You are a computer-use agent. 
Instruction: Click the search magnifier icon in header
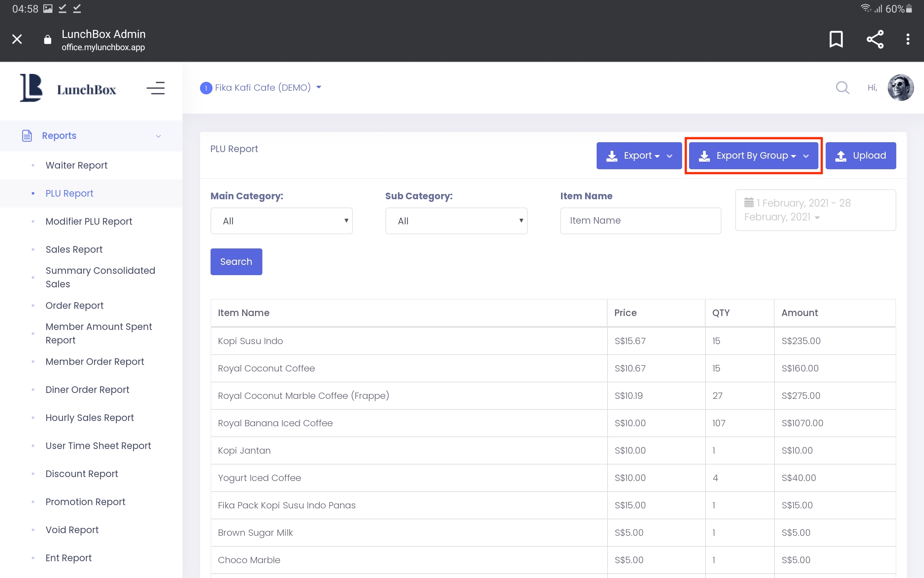(842, 87)
